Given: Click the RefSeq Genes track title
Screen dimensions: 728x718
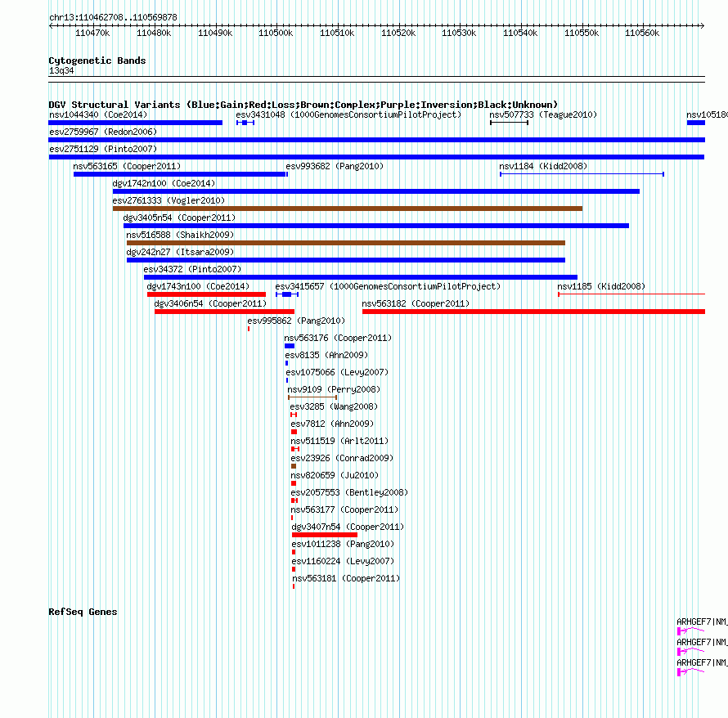Looking at the screenshot, I should pyautogui.click(x=83, y=612).
